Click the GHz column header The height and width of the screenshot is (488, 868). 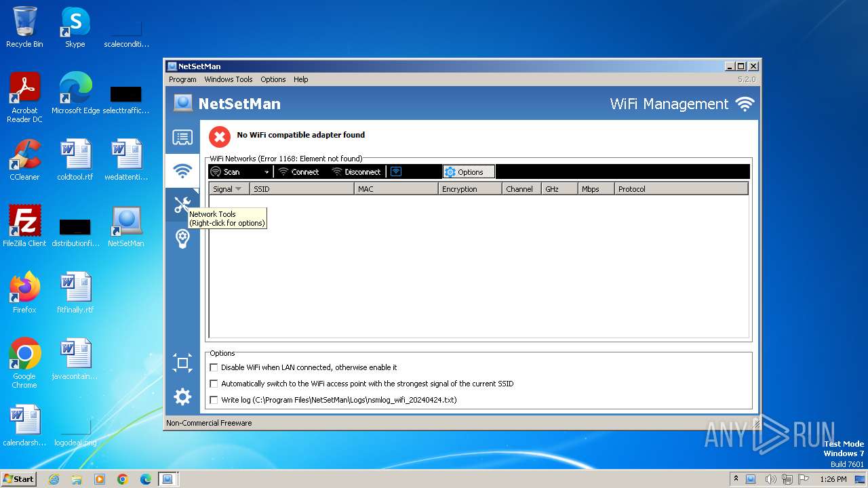coord(559,189)
